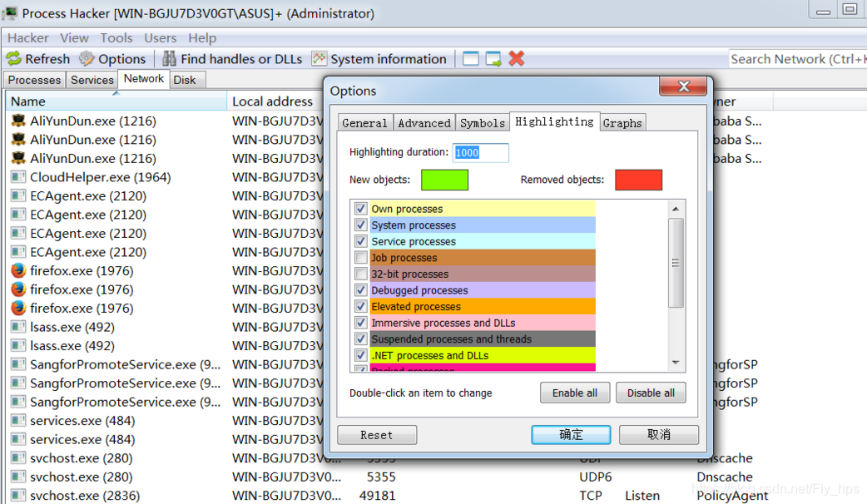Click the yellow Own processes color row

point(483,209)
